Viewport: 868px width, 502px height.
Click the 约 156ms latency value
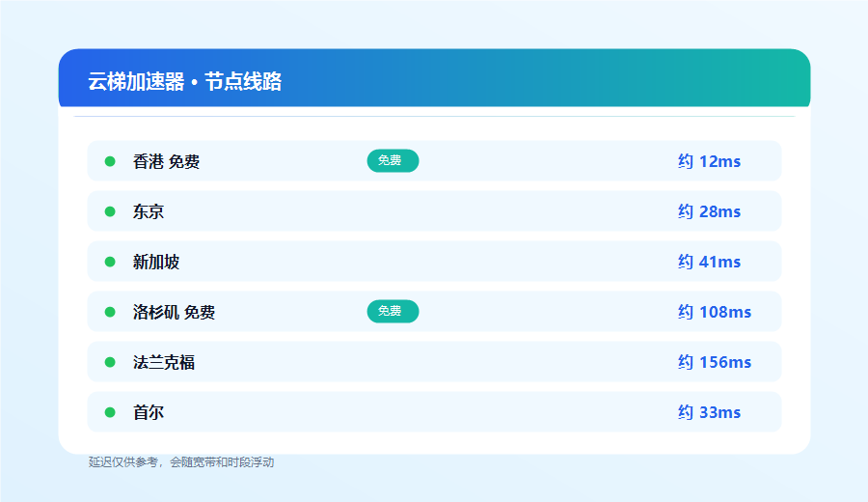coord(715,362)
